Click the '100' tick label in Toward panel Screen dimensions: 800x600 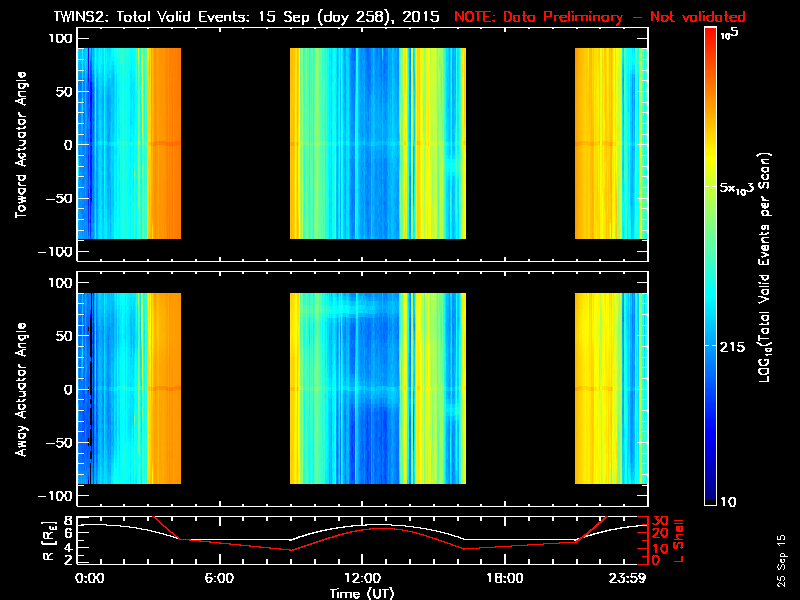61,38
